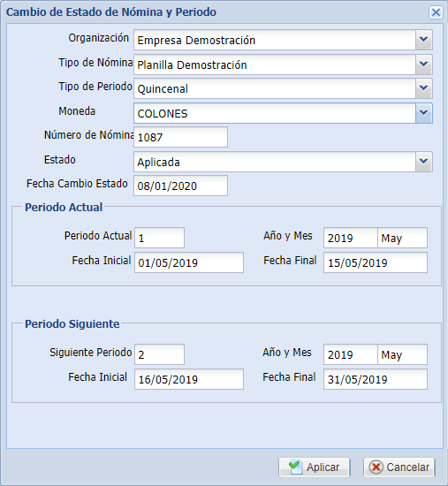Click Periodo Siguiente month field May
Viewport: 448px width, 486px height.
[402, 354]
